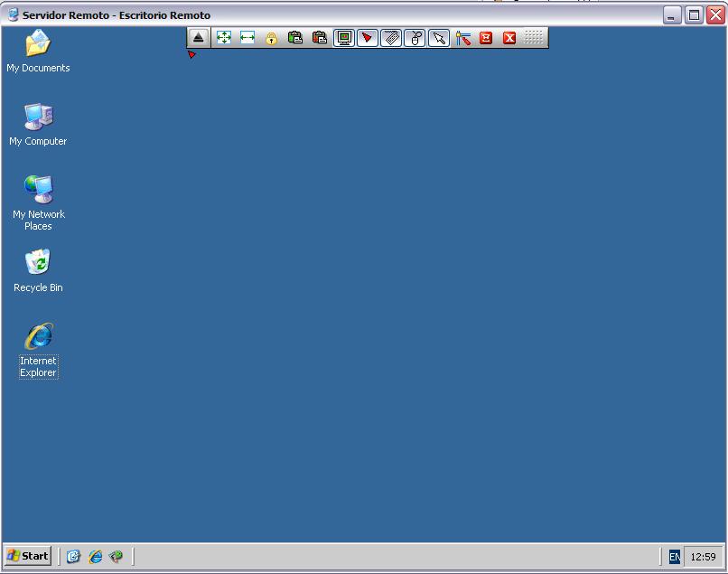728x574 pixels.
Task: Close the Servidor Remoto window
Action: (716, 14)
